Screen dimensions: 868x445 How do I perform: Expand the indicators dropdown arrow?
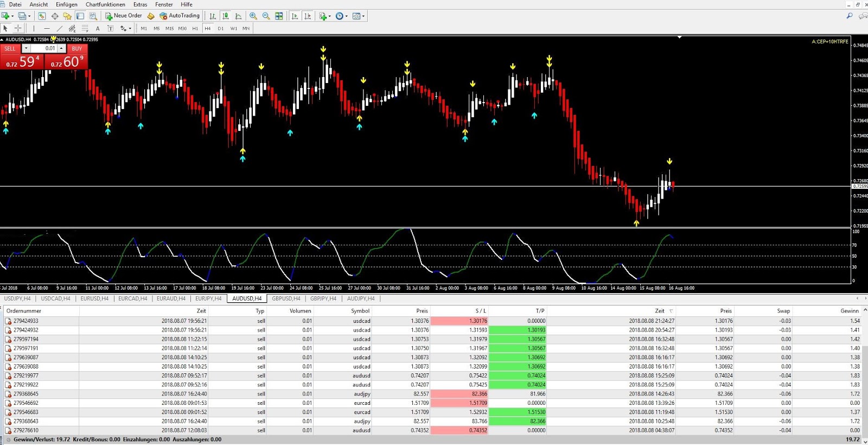tap(330, 16)
